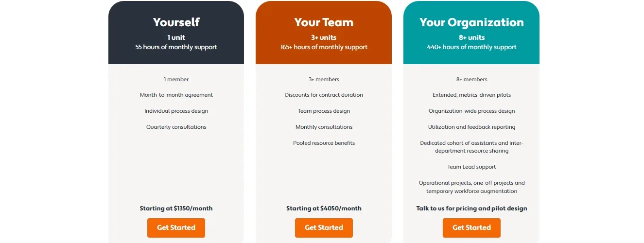Click Quarterly consultations feature line
The image size is (644, 243).
[176, 127]
